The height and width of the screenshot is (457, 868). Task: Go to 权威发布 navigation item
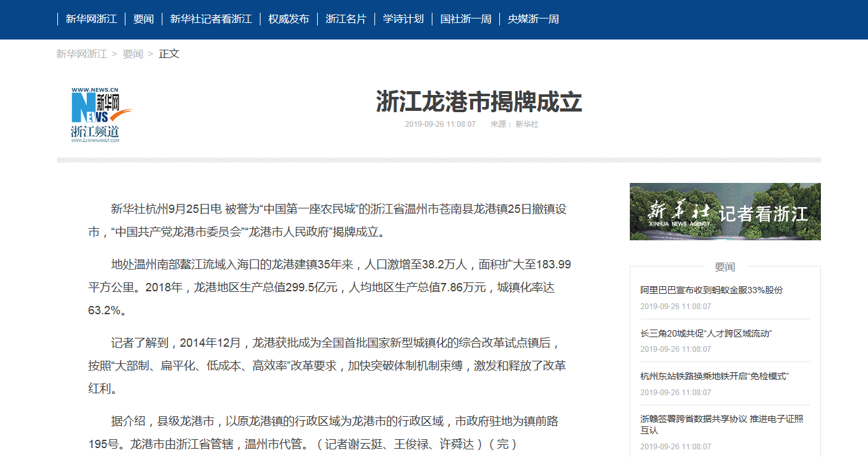(x=288, y=19)
